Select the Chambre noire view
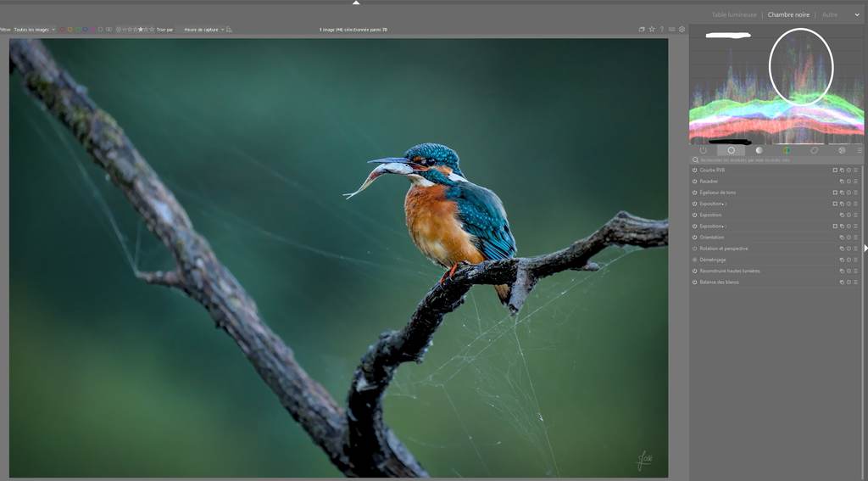Viewport: 868px width, 481px height. (788, 15)
